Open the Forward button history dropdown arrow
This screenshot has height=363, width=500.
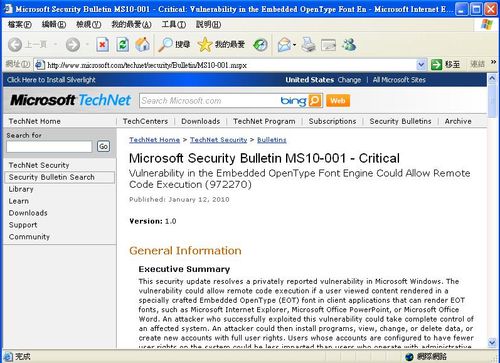coord(87,44)
